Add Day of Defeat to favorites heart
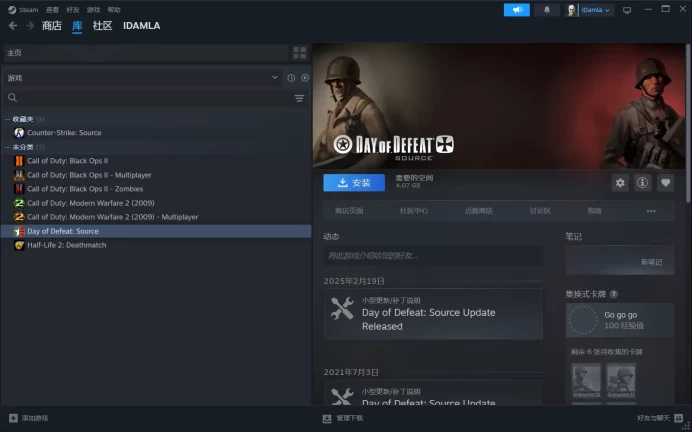 666,183
